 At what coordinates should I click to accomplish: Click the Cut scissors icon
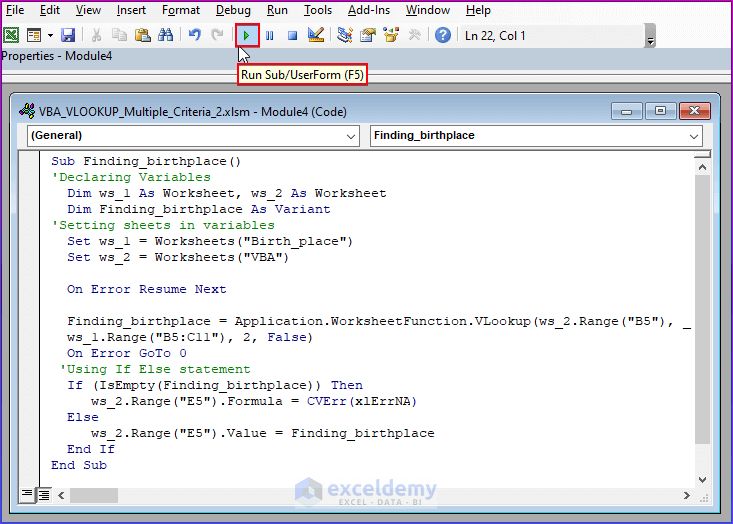coord(96,35)
